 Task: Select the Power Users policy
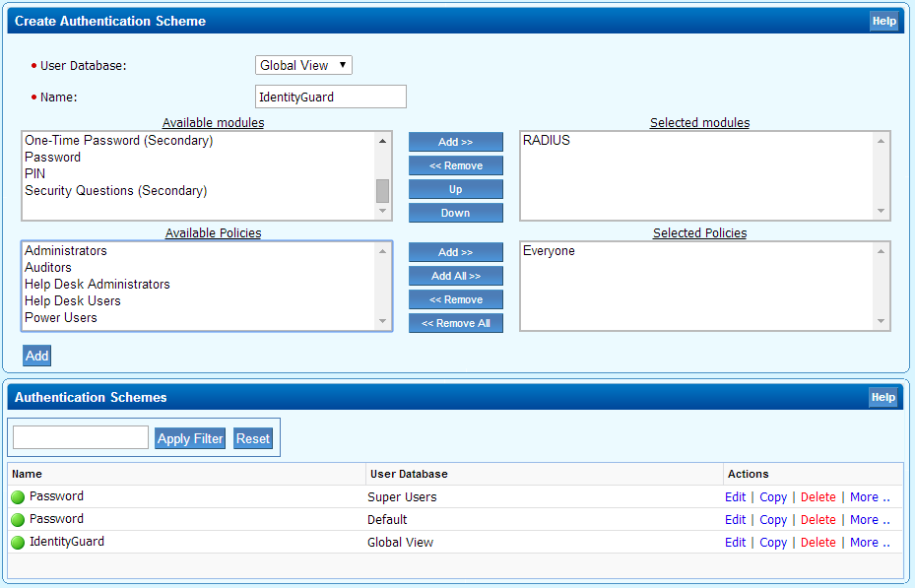point(61,318)
